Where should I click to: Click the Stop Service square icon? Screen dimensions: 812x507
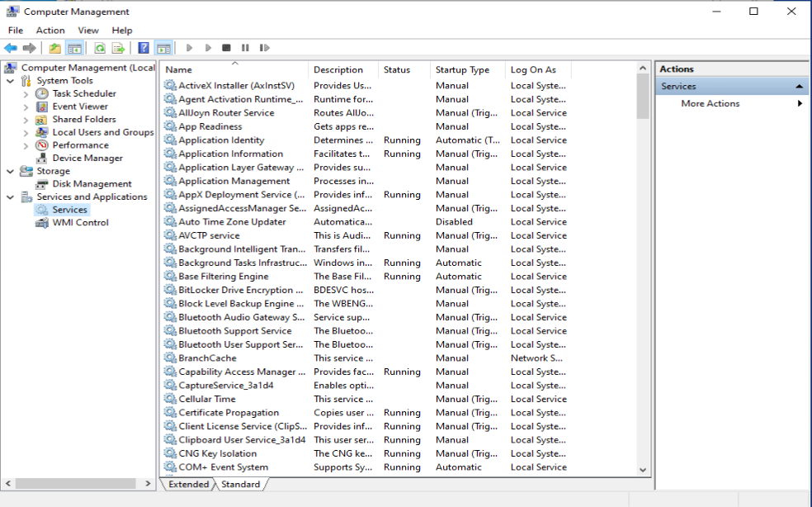click(226, 48)
